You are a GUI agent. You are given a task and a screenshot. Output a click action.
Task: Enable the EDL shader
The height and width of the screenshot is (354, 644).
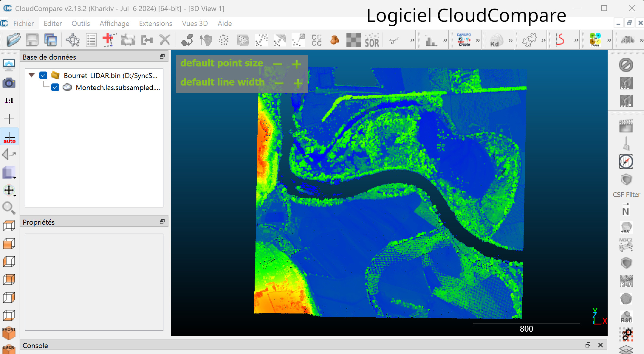click(x=626, y=83)
